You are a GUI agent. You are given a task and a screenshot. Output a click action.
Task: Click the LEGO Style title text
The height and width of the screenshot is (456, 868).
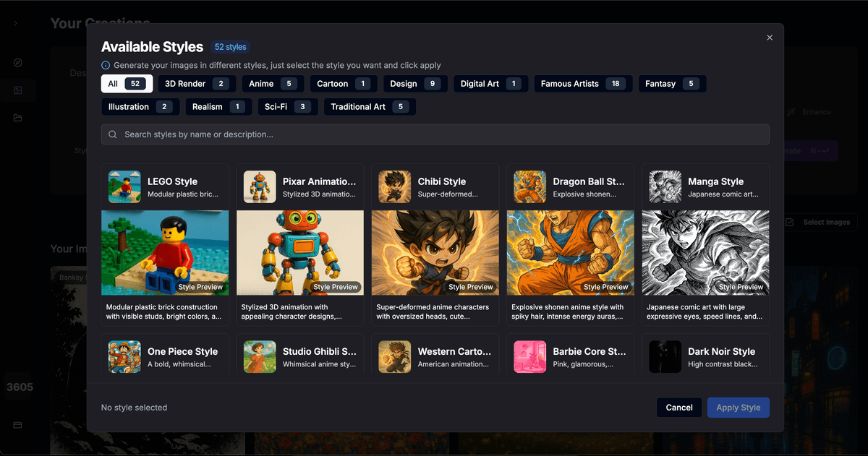(x=172, y=181)
